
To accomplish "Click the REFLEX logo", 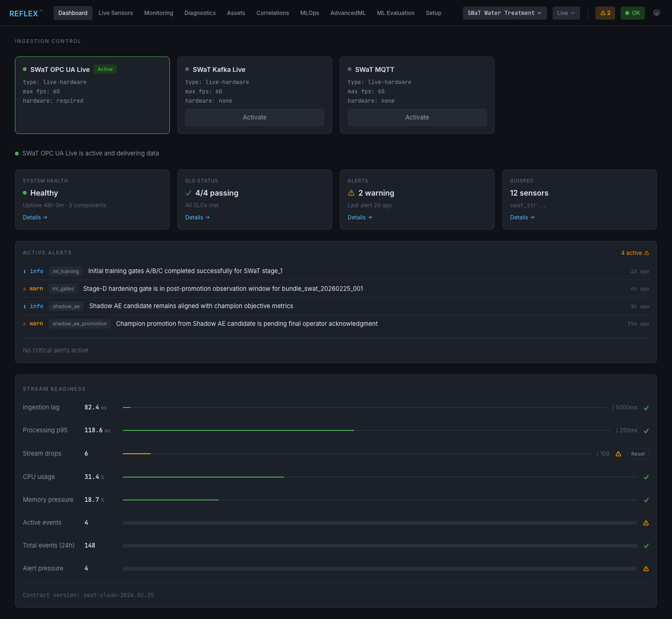I will [25, 14].
